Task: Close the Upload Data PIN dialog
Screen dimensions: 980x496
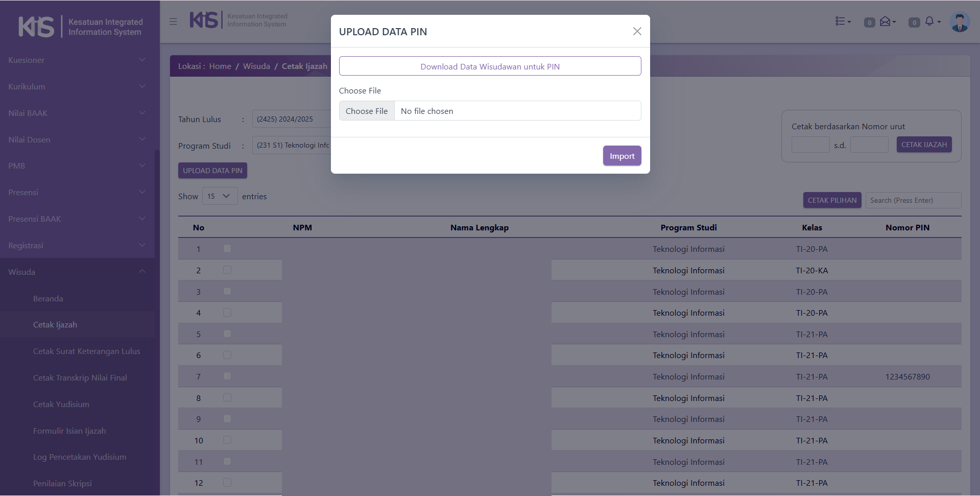Action: [x=637, y=31]
